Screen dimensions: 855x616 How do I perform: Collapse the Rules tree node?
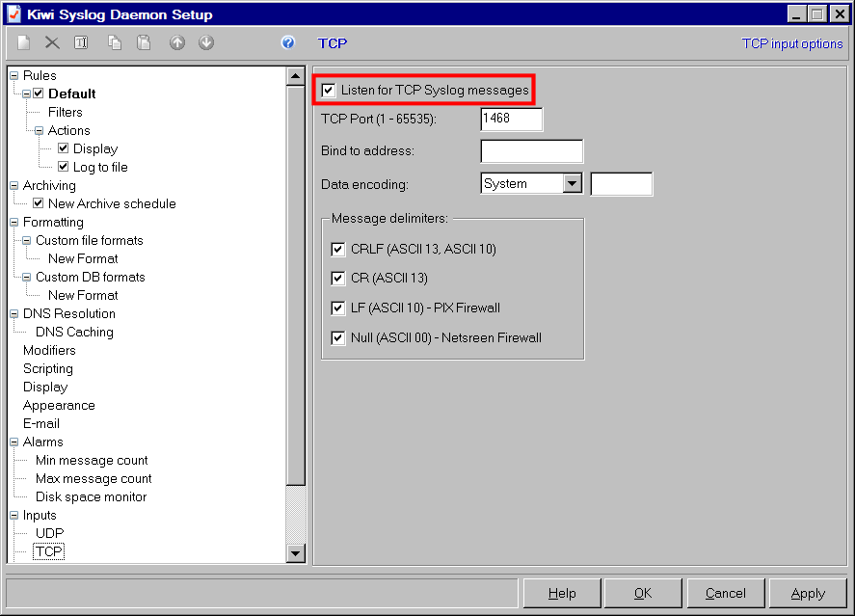pos(14,76)
